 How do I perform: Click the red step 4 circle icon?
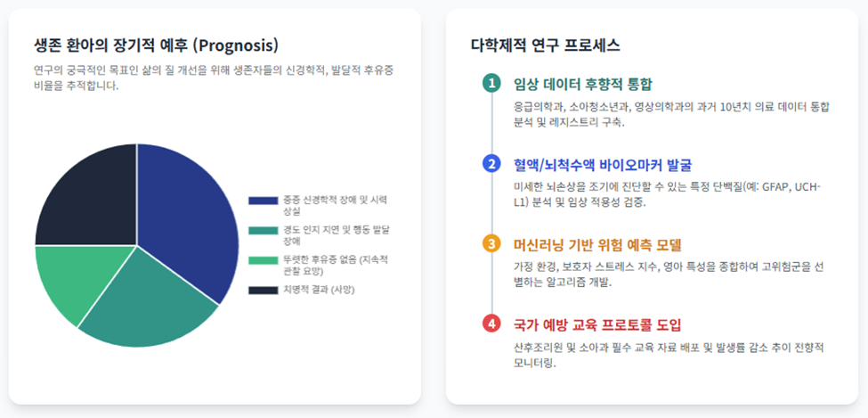coord(491,324)
